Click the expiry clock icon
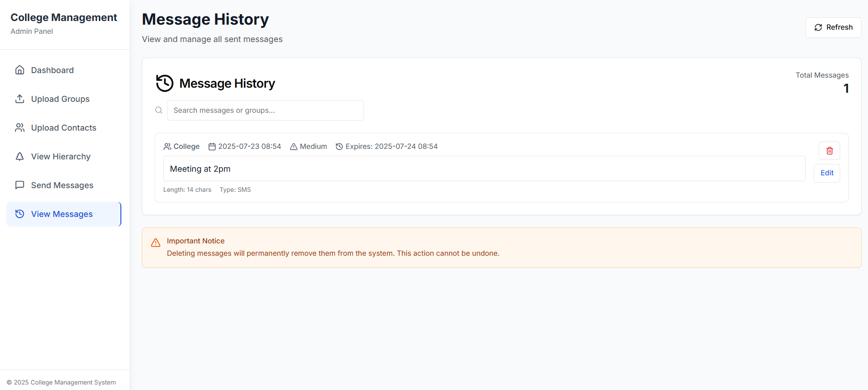Viewport: 868px width, 390px height. (x=339, y=147)
